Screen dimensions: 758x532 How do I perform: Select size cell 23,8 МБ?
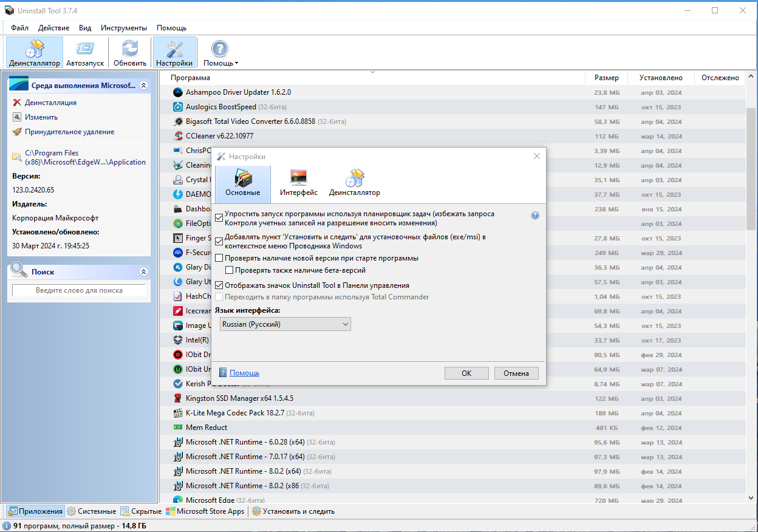(606, 92)
